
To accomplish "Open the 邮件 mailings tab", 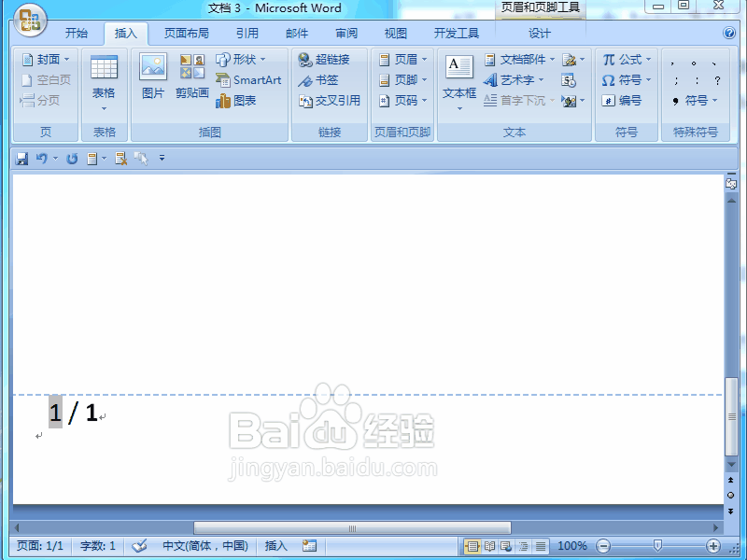I will (x=297, y=34).
